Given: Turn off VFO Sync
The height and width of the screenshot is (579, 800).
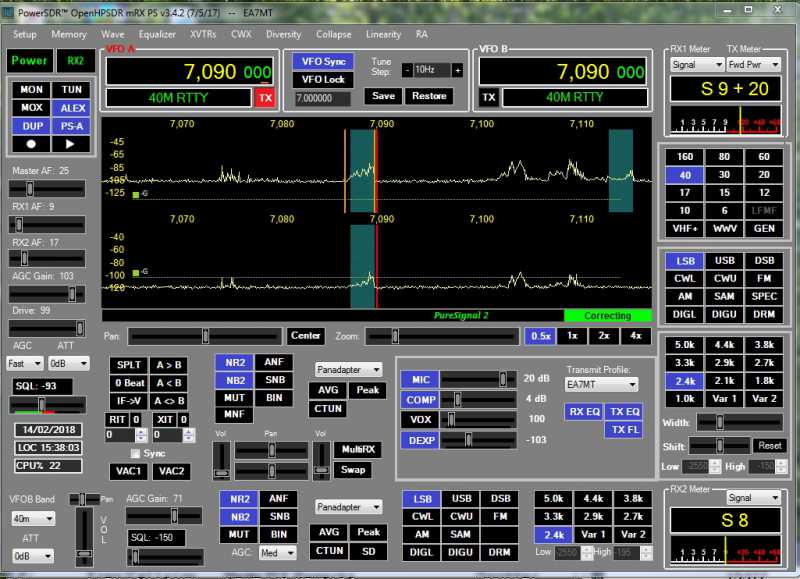Looking at the screenshot, I should click(323, 61).
